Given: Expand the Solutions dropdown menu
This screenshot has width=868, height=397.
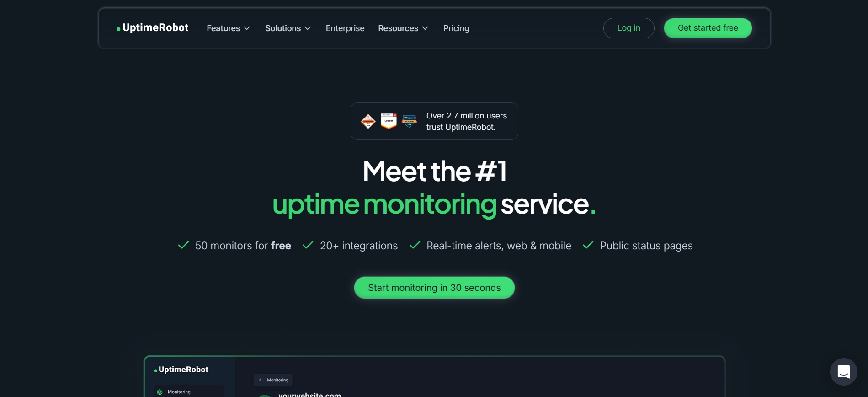Looking at the screenshot, I should (x=288, y=28).
